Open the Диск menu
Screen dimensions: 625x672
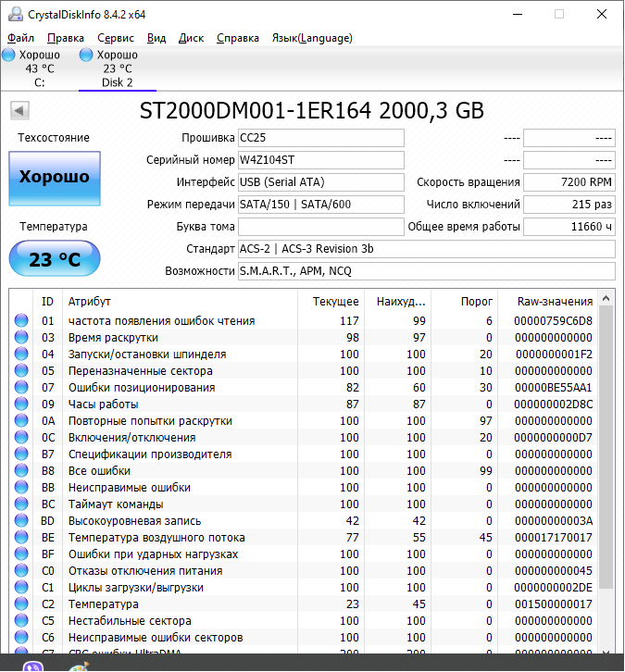coord(191,38)
